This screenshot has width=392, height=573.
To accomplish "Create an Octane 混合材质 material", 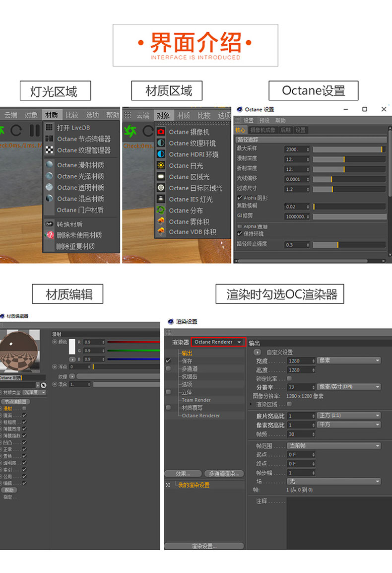I will [80, 199].
